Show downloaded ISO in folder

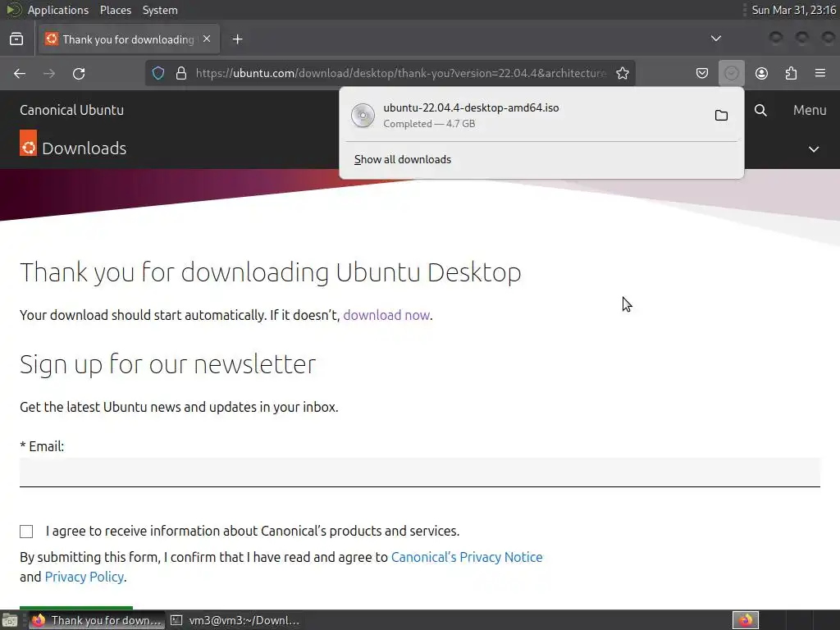tap(721, 115)
